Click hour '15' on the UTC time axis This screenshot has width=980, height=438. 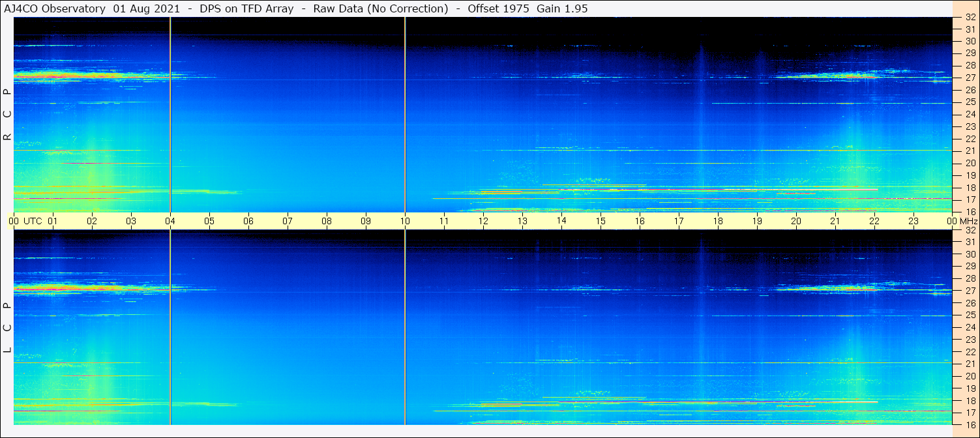(x=601, y=222)
